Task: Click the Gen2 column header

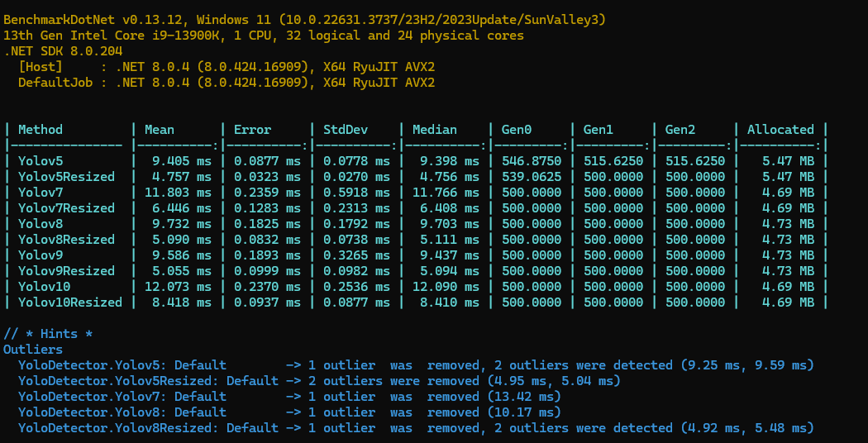Action: (680, 130)
